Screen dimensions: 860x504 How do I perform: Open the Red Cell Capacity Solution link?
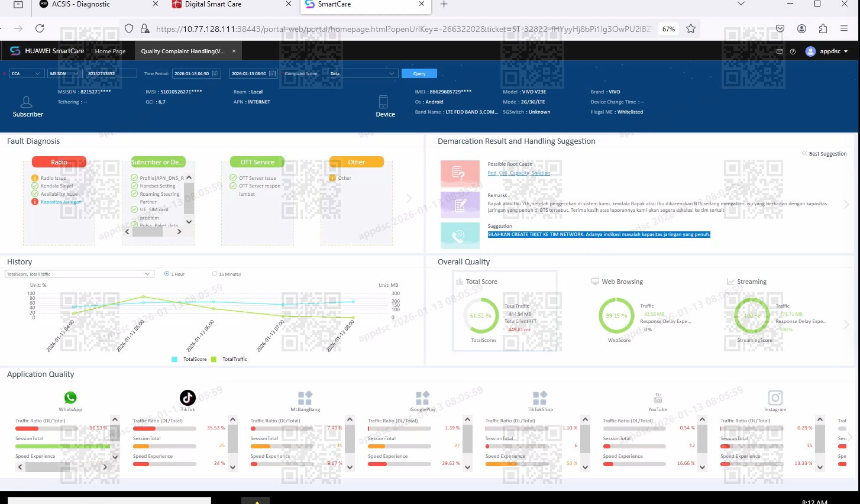click(519, 173)
